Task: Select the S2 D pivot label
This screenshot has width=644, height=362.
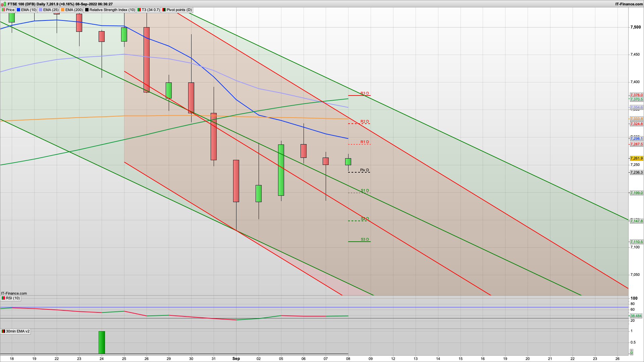Action: (x=365, y=219)
